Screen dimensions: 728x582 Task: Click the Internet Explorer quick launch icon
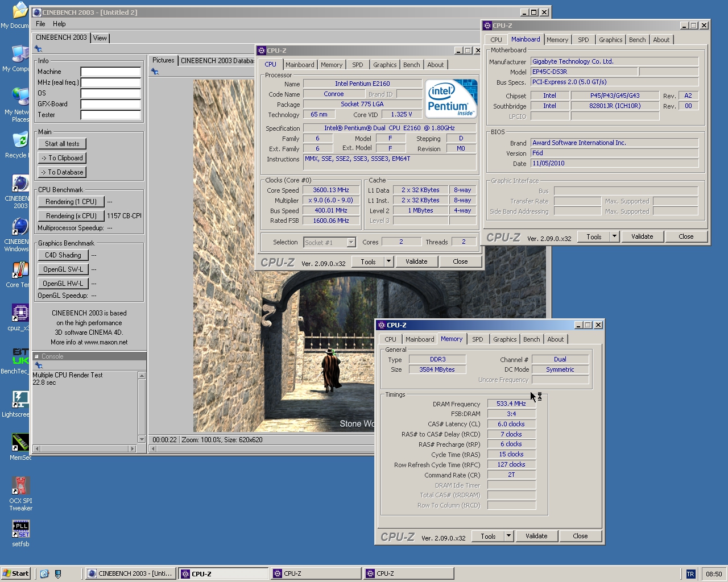pyautogui.click(x=44, y=573)
